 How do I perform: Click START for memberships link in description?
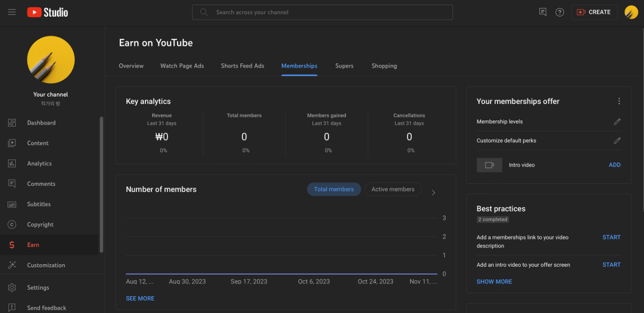[x=611, y=237]
